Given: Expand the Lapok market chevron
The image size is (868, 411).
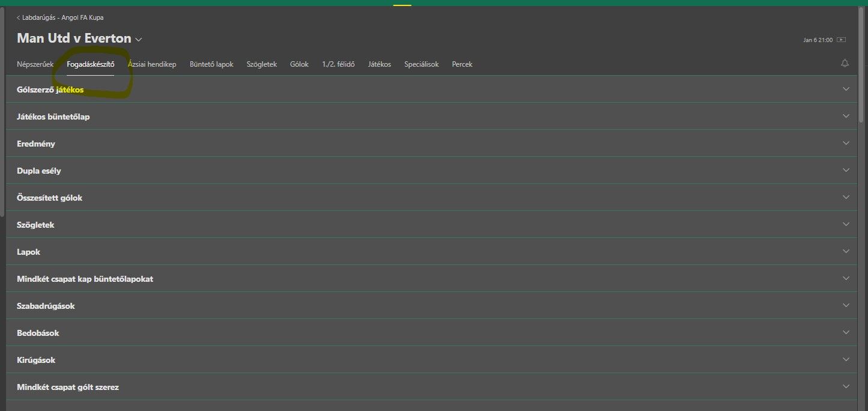Looking at the screenshot, I should click(x=846, y=251).
